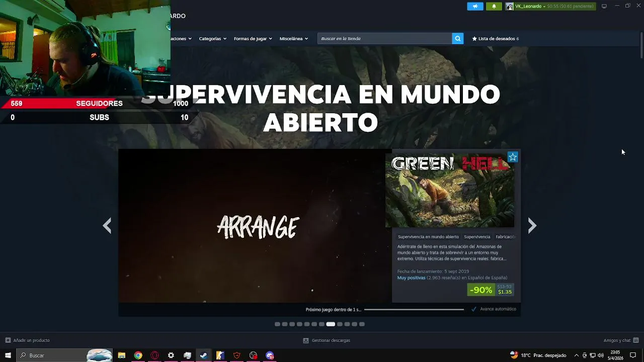The image size is (644, 362).
Task: Open the Settings gear on taskbar
Action: coord(171,355)
